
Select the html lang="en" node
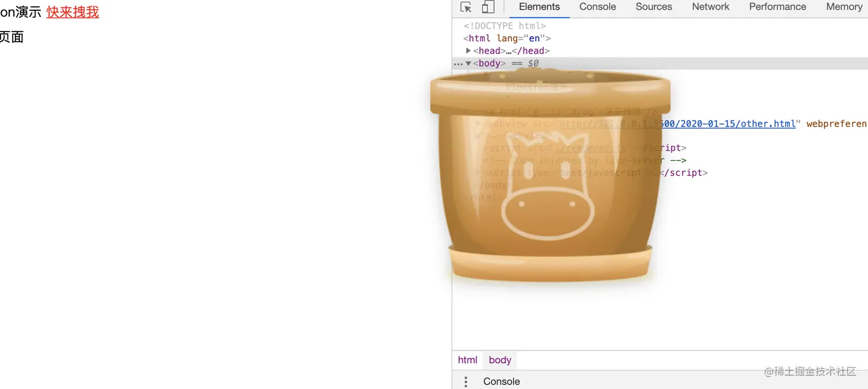[507, 38]
